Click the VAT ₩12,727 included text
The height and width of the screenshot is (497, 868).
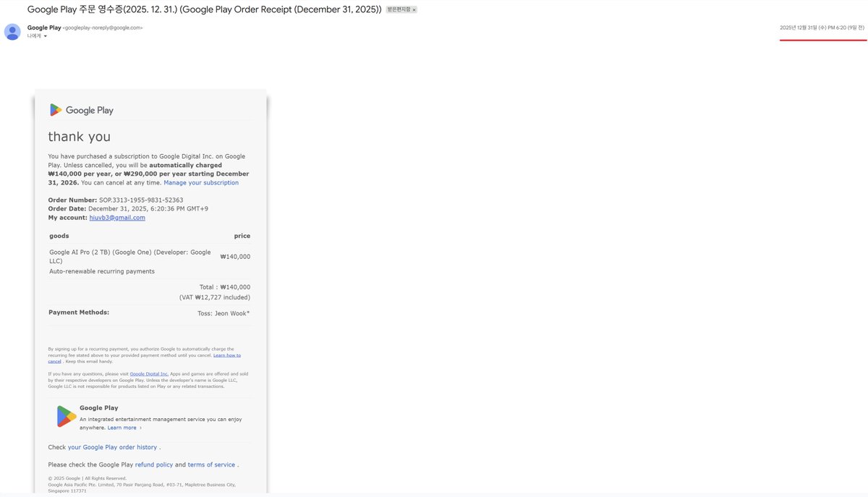pos(215,297)
